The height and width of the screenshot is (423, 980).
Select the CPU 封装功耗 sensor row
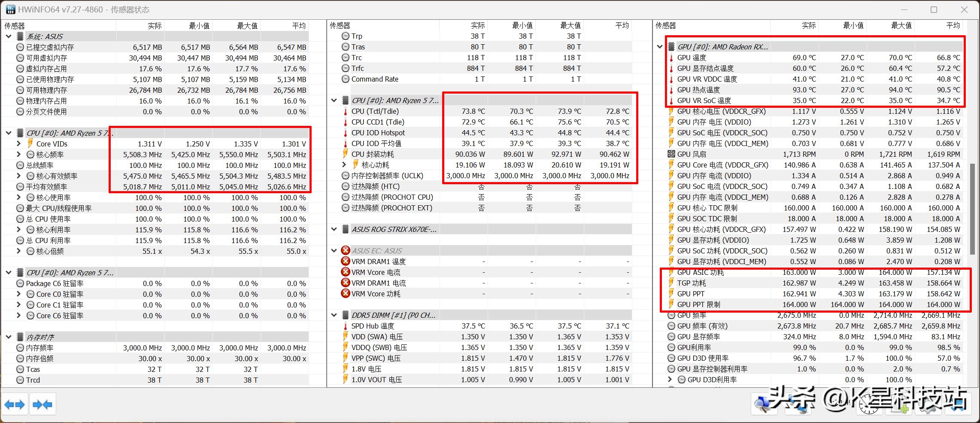coord(373,154)
